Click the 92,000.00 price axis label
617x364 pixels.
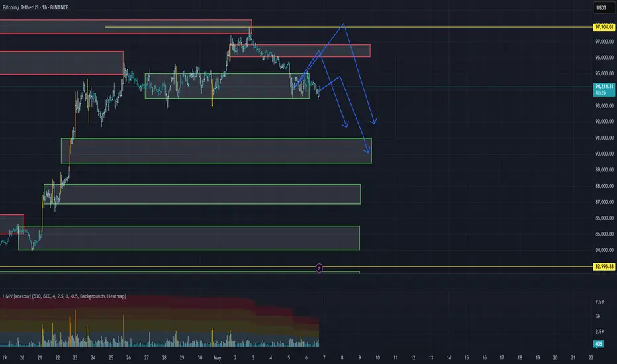604,122
